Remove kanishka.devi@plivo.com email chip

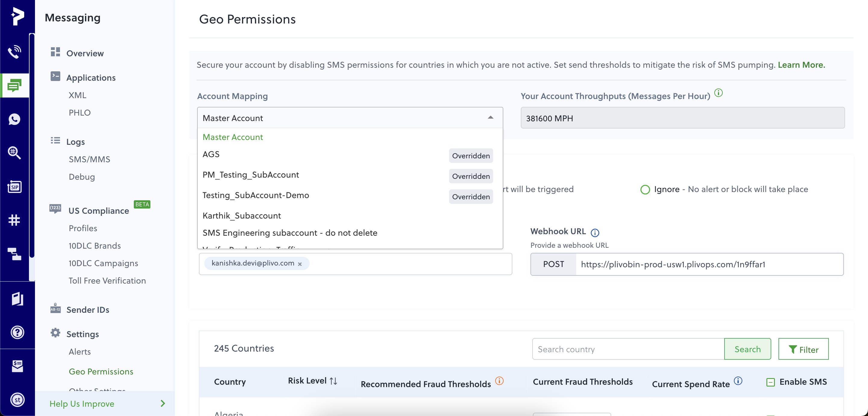point(300,264)
